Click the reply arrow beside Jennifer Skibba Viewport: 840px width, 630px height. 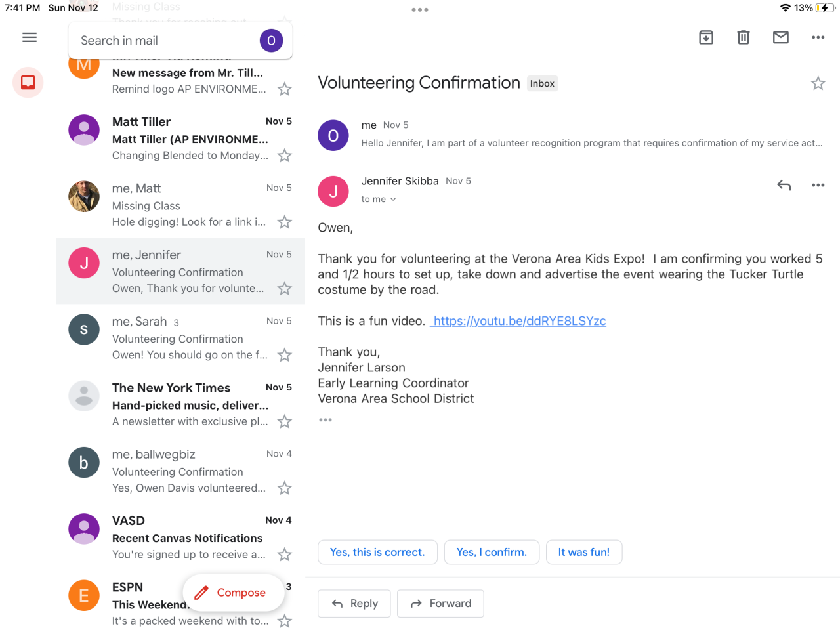(x=784, y=185)
